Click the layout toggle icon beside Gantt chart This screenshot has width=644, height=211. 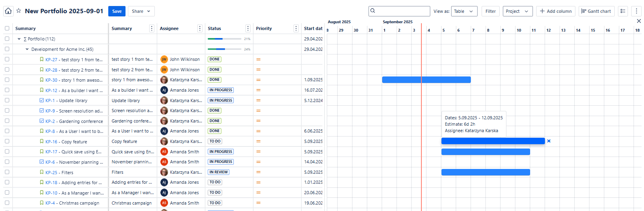(x=623, y=11)
